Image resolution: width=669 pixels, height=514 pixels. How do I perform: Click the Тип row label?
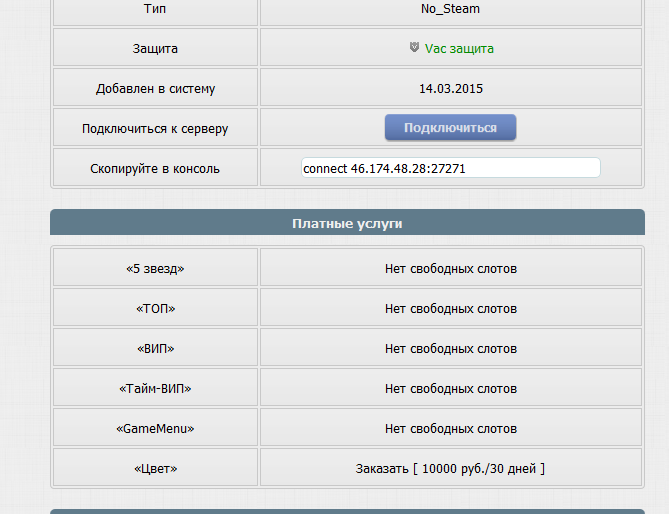(x=155, y=9)
